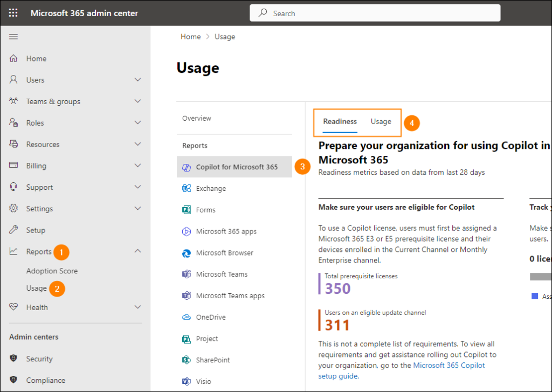
Task: Expand the Settings navigation section
Action: [x=137, y=209]
